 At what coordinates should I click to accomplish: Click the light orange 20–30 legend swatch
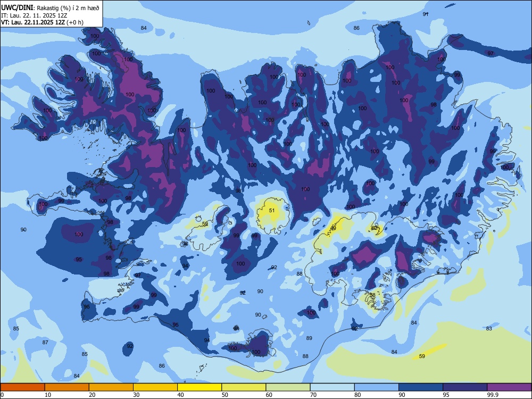pos(111,387)
